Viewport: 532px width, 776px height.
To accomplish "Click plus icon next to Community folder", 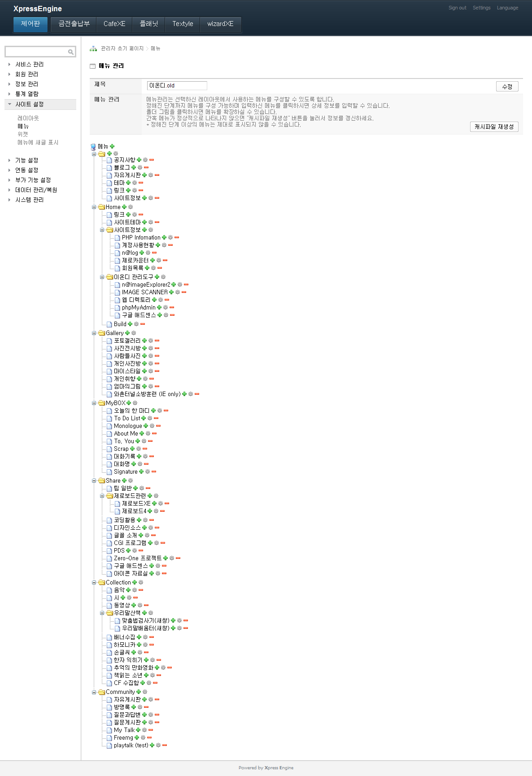I will coord(139,692).
